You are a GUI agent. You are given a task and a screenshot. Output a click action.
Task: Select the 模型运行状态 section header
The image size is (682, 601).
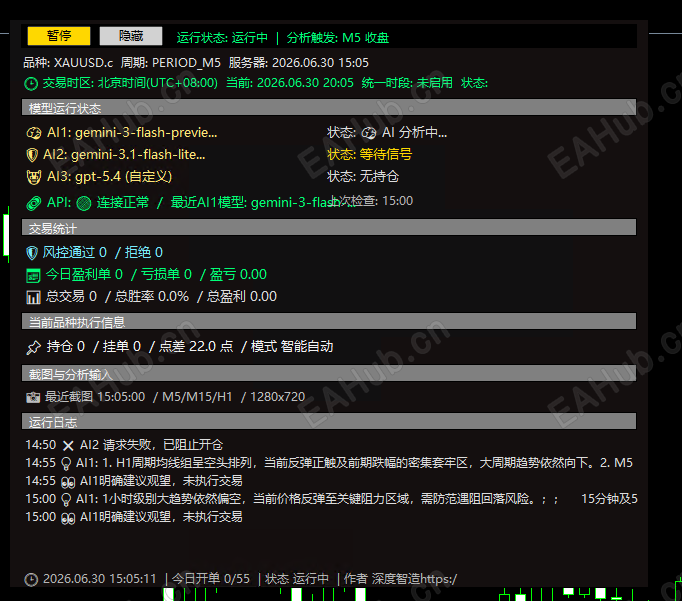coord(329,107)
